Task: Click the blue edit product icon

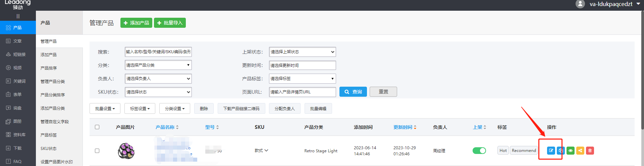Action: tap(551, 151)
